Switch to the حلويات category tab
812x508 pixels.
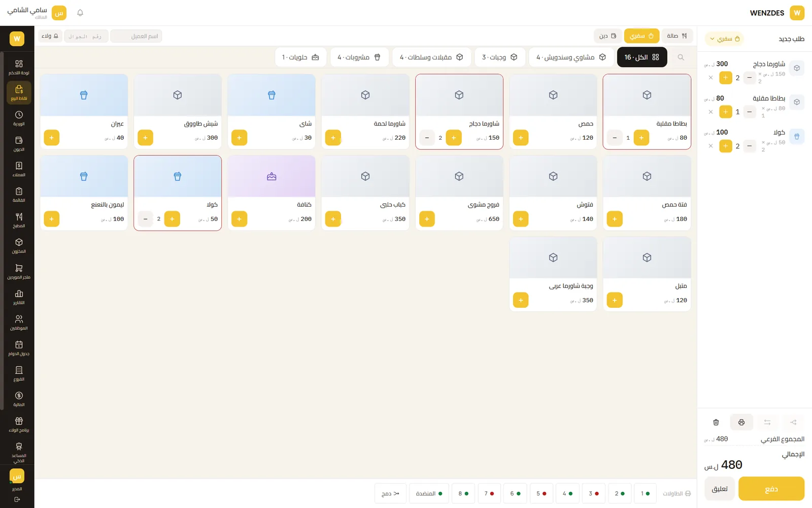pyautogui.click(x=300, y=57)
